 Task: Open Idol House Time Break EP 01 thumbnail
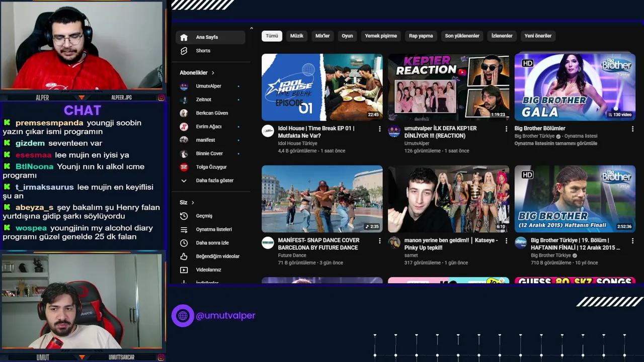tap(322, 87)
